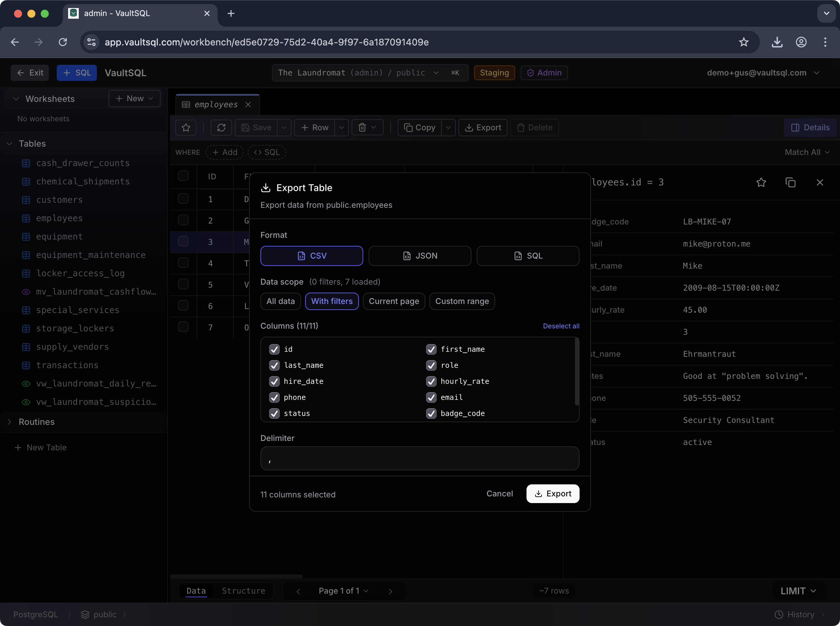Uncheck the first_name column checkbox
The width and height of the screenshot is (840, 626).
[431, 349]
